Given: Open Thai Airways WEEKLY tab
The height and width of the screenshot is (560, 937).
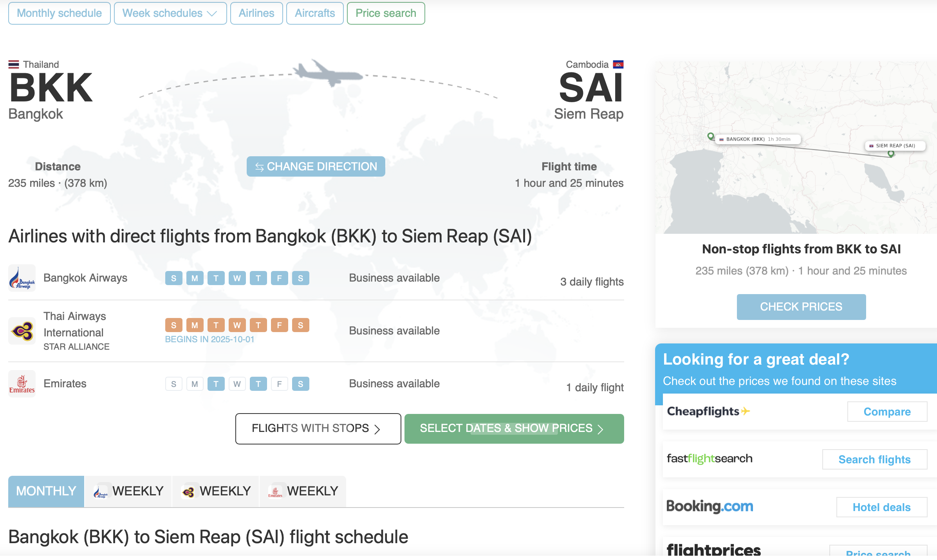Looking at the screenshot, I should coord(216,491).
